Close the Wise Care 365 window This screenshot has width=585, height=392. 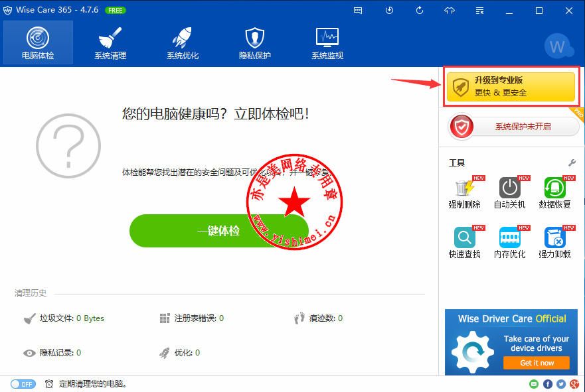[x=569, y=11]
